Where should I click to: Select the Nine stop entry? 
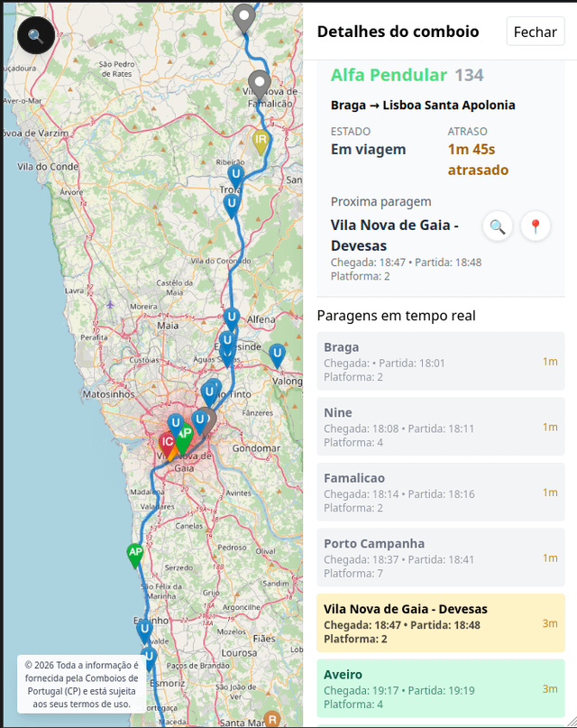(x=440, y=427)
